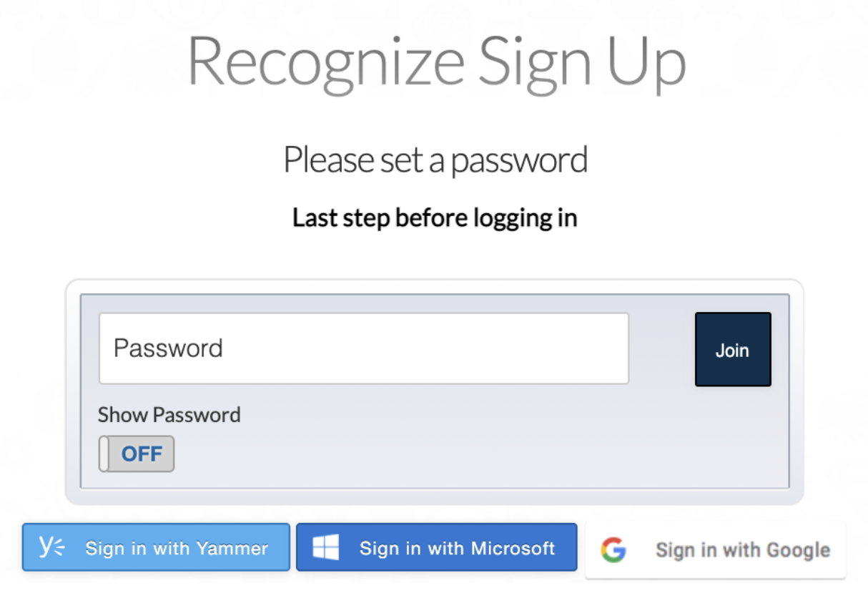Select the Please set a password subtitle
The width and height of the screenshot is (868, 606).
coord(435,160)
